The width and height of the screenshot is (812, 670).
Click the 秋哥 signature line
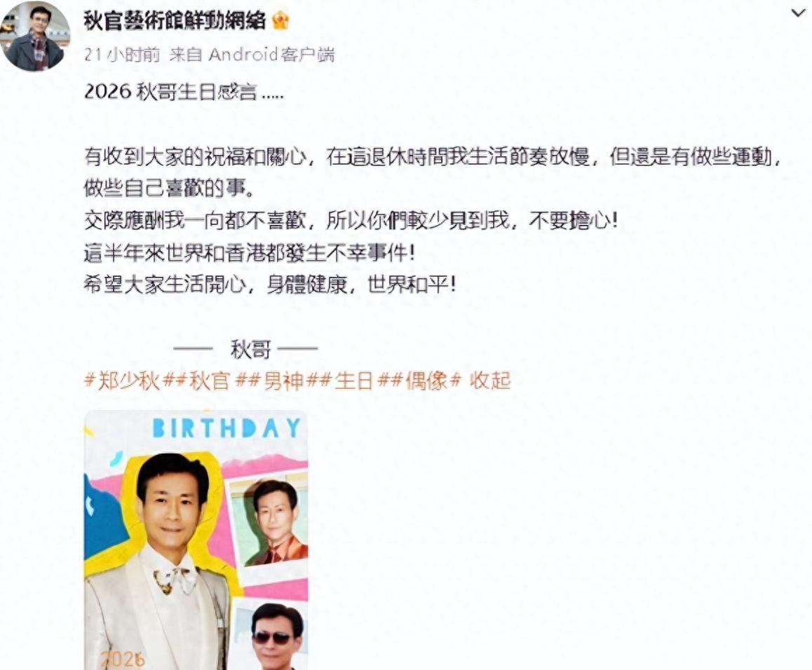click(x=246, y=350)
